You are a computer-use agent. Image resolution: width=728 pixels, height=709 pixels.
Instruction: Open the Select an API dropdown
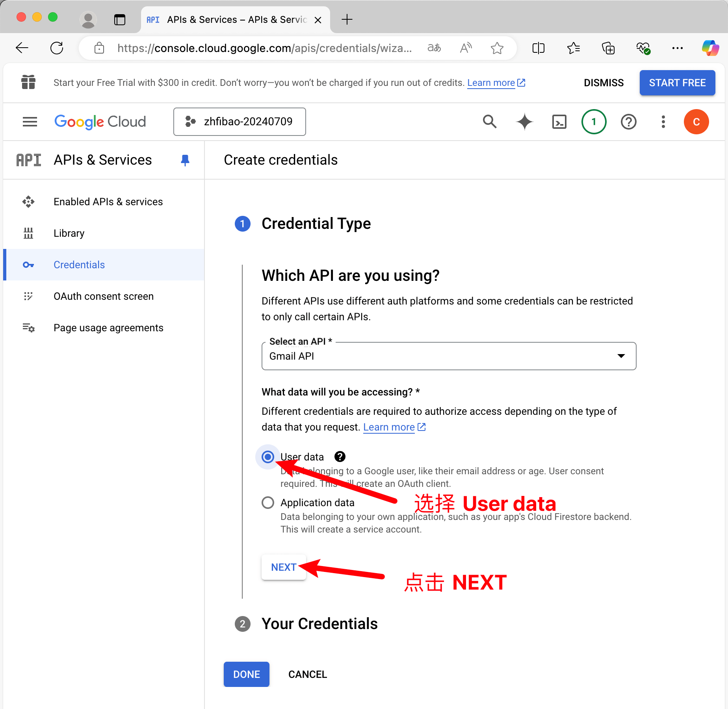[449, 356]
